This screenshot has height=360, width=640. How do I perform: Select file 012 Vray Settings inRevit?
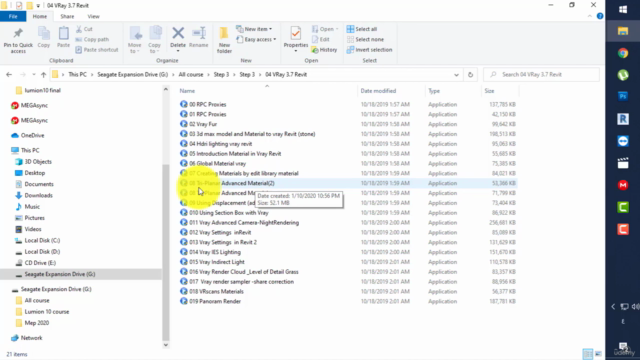[x=220, y=232]
